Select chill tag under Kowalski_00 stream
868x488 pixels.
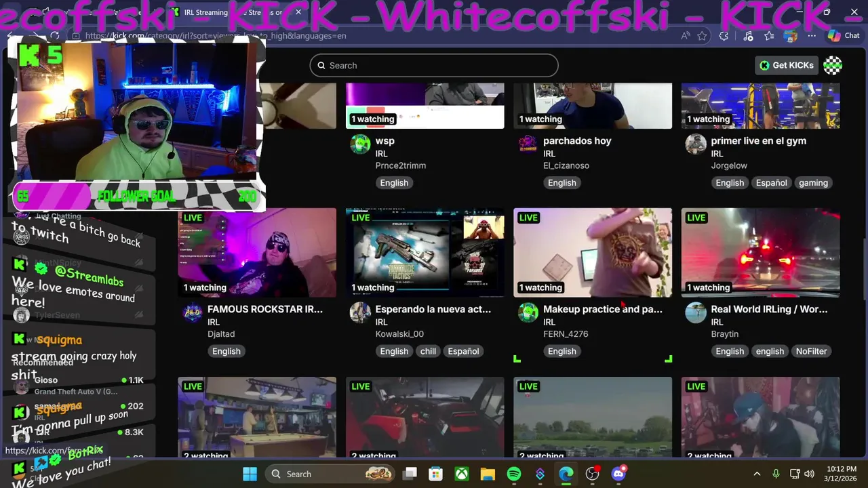[x=428, y=351]
